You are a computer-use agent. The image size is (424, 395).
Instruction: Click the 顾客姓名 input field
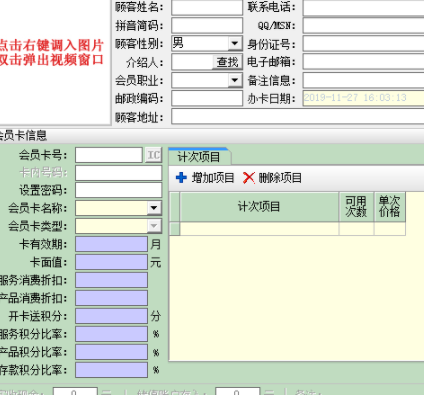(207, 7)
